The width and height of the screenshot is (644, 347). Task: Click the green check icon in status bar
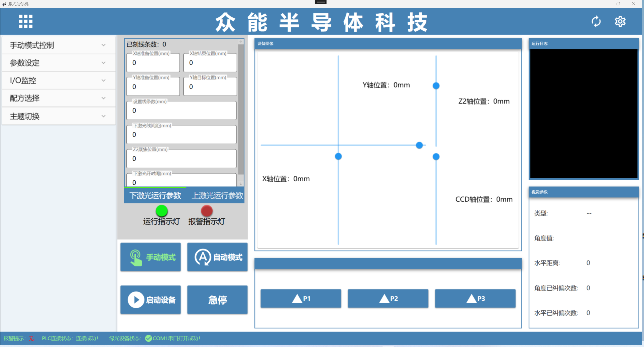(x=148, y=338)
